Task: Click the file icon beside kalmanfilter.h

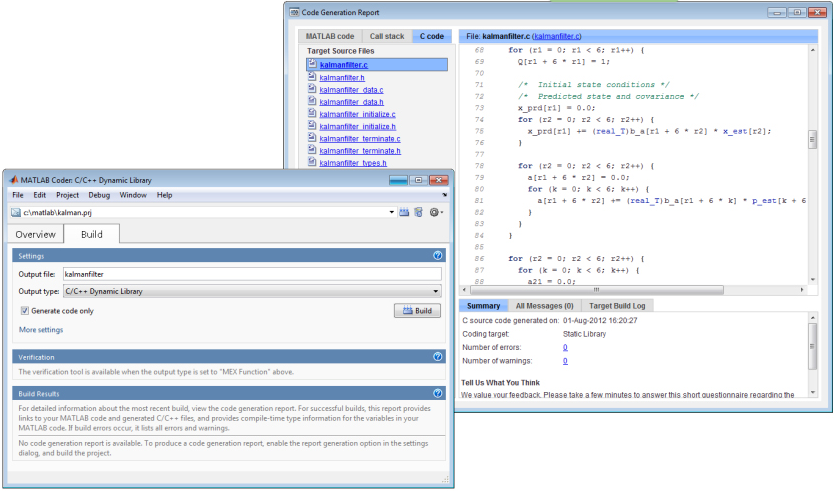Action: point(312,77)
